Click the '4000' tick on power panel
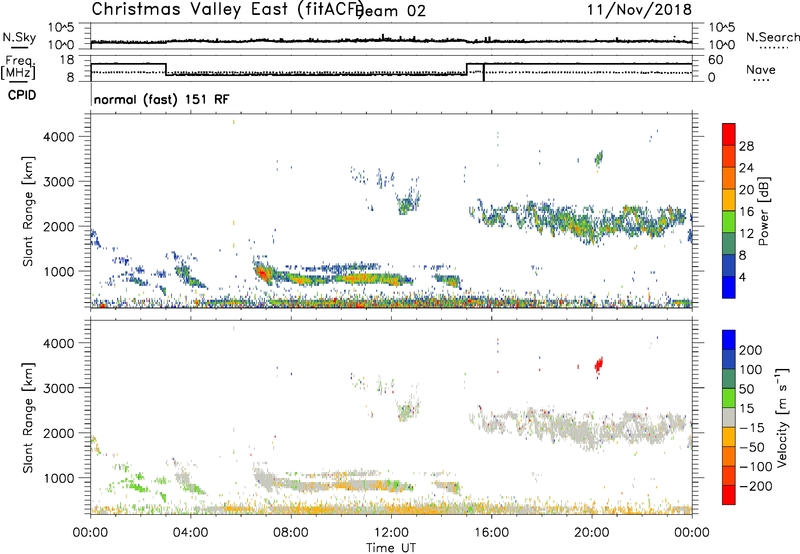800x554 pixels. [59, 137]
